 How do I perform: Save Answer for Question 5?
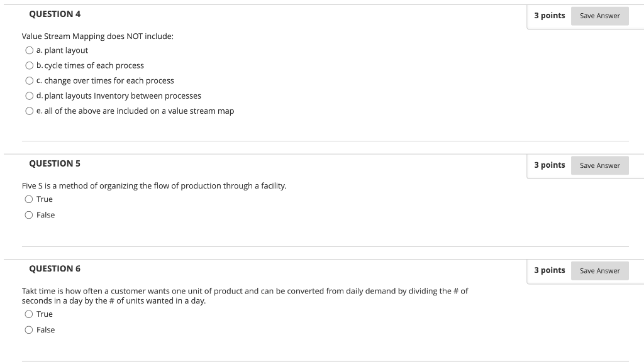pyautogui.click(x=599, y=165)
